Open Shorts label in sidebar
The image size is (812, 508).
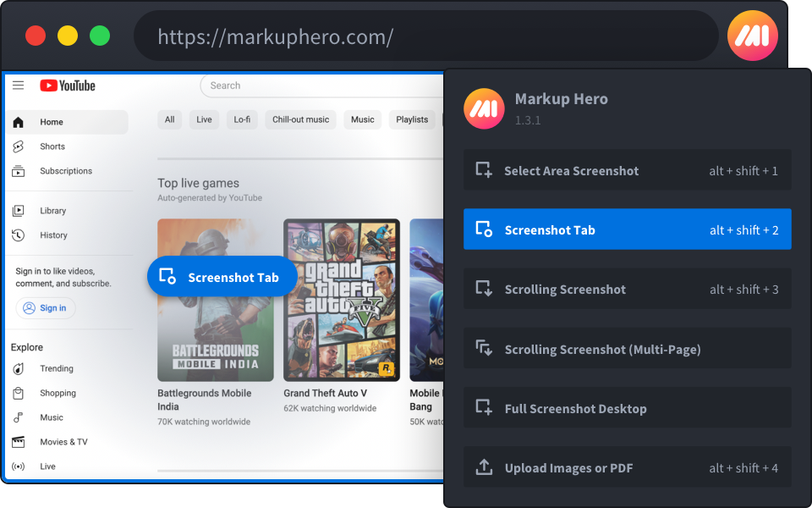pos(52,146)
